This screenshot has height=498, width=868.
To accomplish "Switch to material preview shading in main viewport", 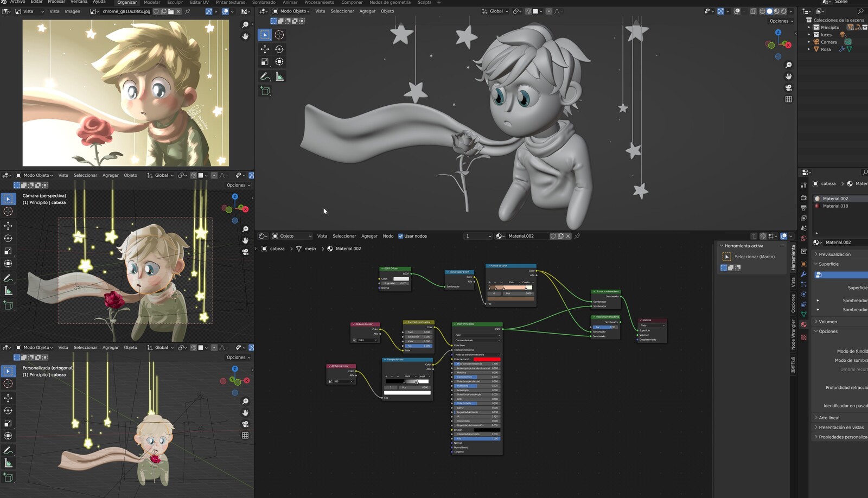I will 776,11.
